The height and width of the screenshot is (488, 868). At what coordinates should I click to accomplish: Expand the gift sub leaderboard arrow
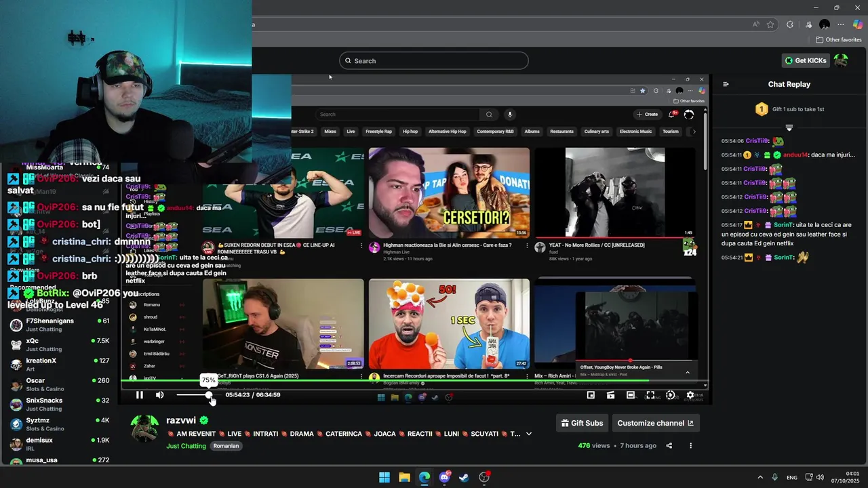pos(789,127)
